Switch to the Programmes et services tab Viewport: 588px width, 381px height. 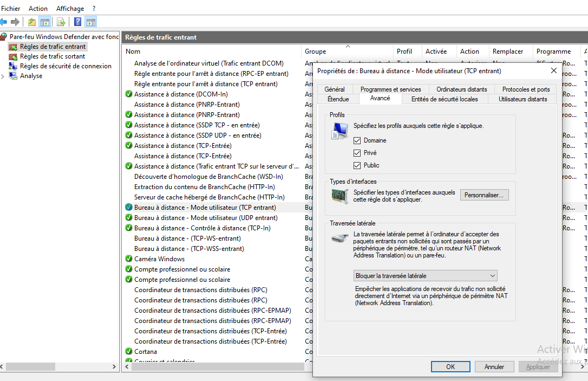coord(391,89)
